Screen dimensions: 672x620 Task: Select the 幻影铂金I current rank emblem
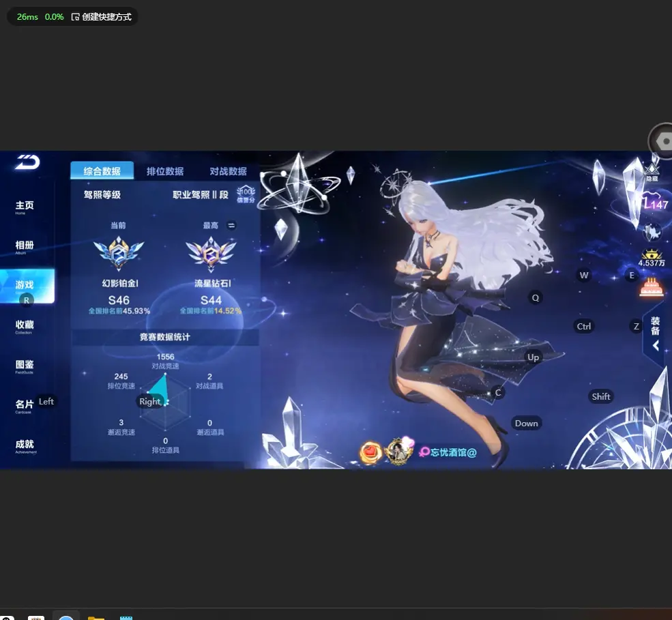pyautogui.click(x=119, y=253)
